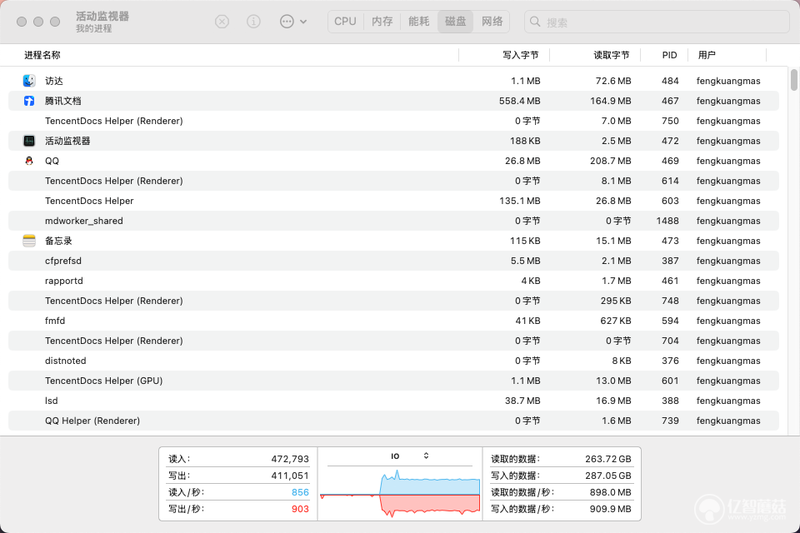This screenshot has height=533, width=800.
Task: Click the blue 读入/秒 value 856
Action: [300, 492]
